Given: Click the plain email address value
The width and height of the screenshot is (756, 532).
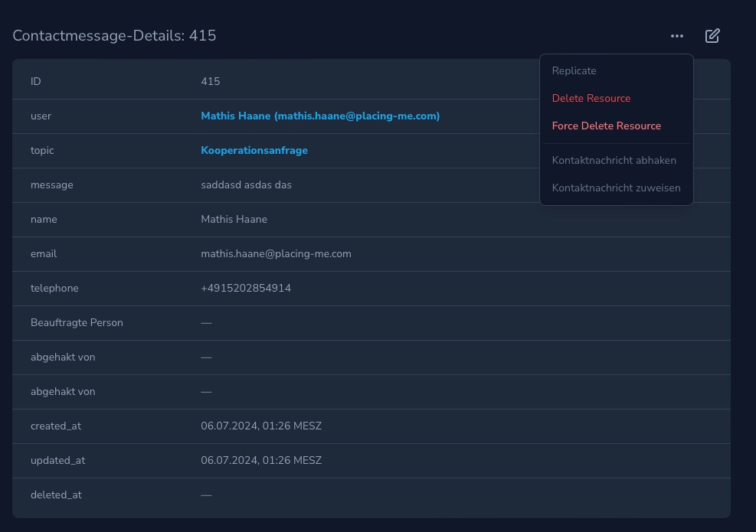Looking at the screenshot, I should 276,254.
